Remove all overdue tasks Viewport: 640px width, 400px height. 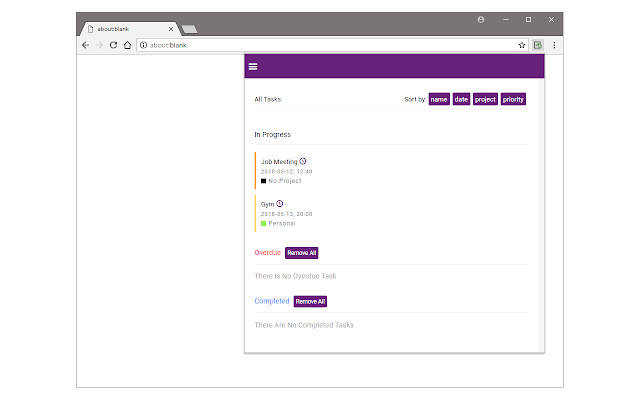click(x=302, y=253)
